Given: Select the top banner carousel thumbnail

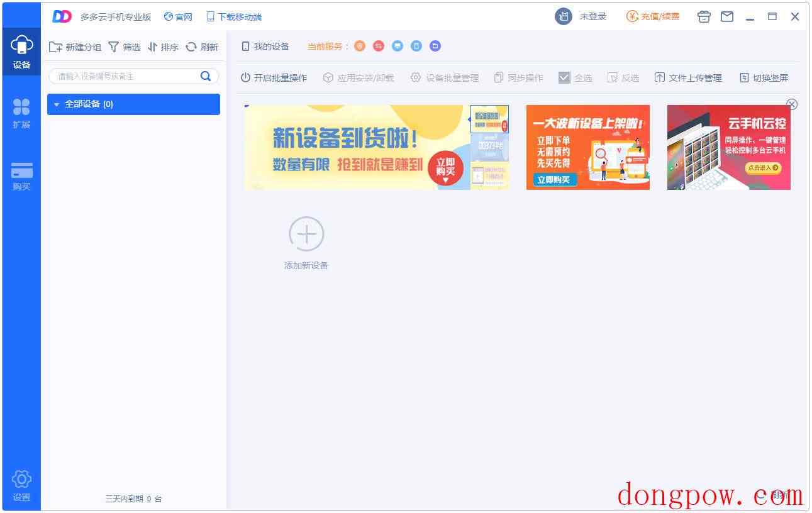Looking at the screenshot, I should [489, 119].
